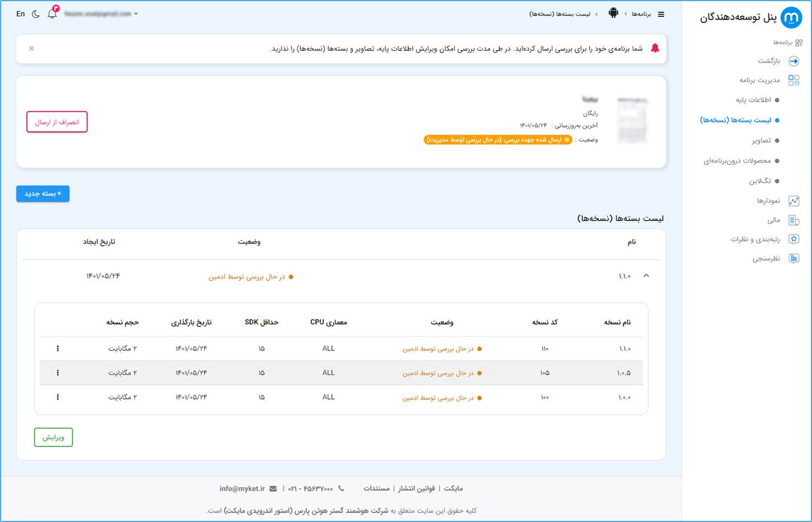The image size is (812, 522).
Task: Open قوانین انتشار footer link
Action: 417,488
